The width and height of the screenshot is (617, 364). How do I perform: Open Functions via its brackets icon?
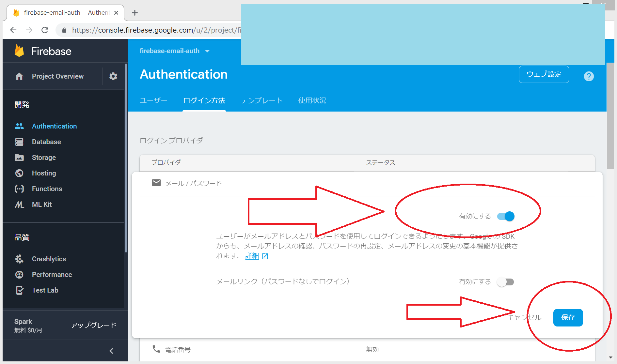pos(19,189)
